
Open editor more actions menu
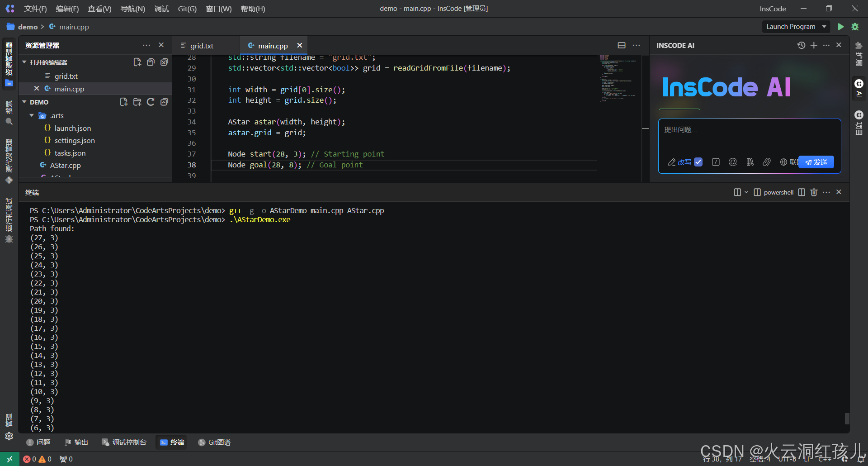pyautogui.click(x=637, y=45)
